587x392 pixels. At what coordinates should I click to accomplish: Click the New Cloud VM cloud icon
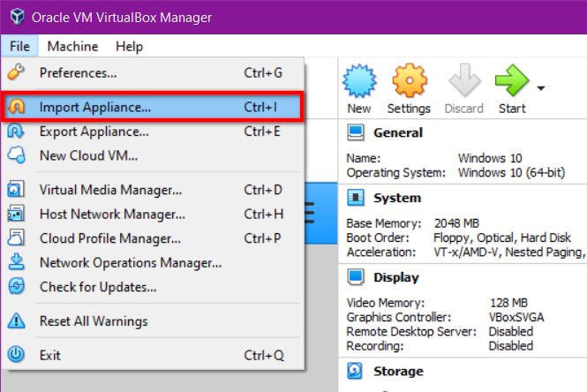point(17,155)
